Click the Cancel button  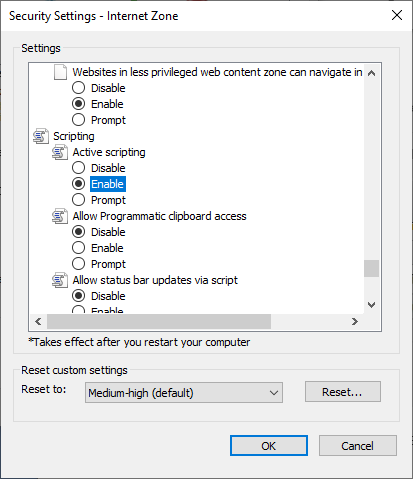coord(358,445)
